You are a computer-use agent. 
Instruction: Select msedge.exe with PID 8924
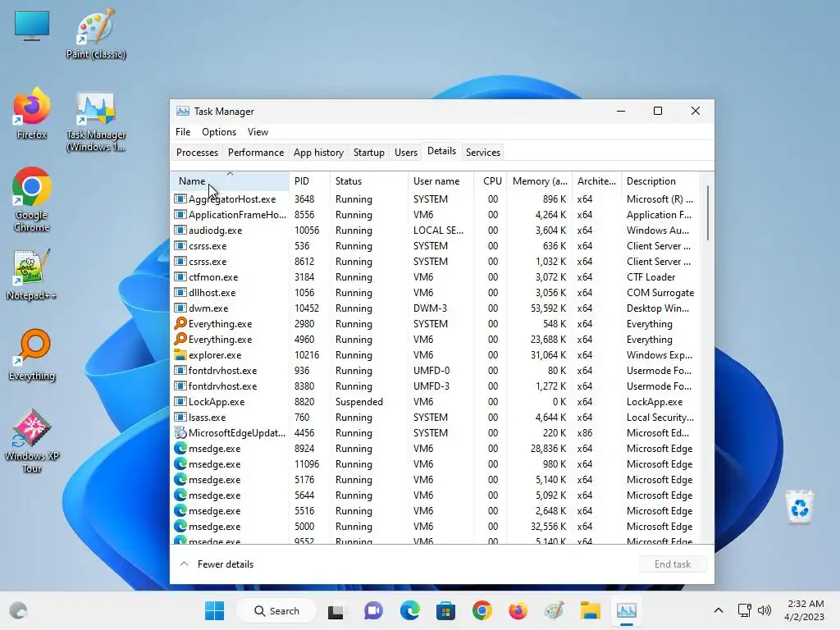pyautogui.click(x=435, y=449)
